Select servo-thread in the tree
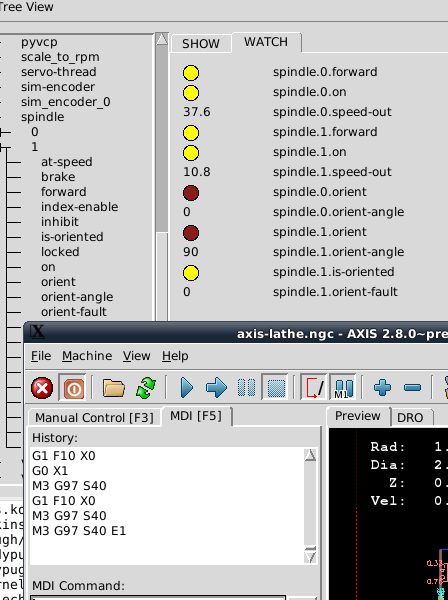 [59, 72]
